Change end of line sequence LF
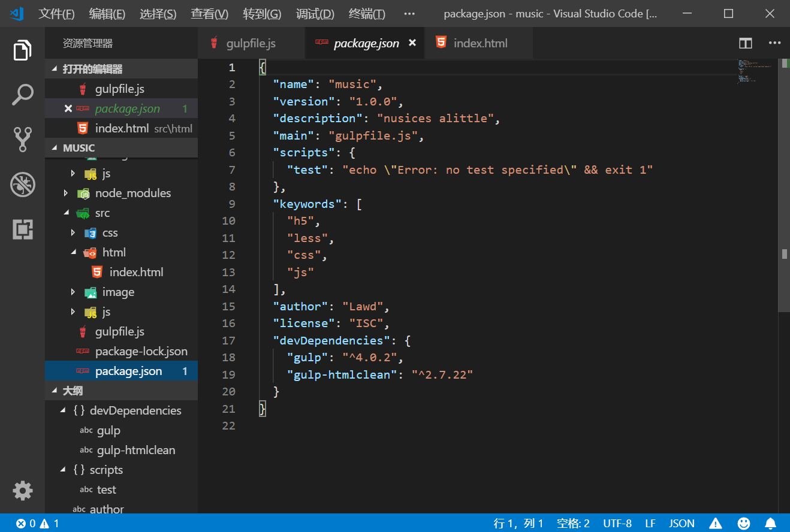Viewport: 790px width, 532px height. click(x=650, y=523)
